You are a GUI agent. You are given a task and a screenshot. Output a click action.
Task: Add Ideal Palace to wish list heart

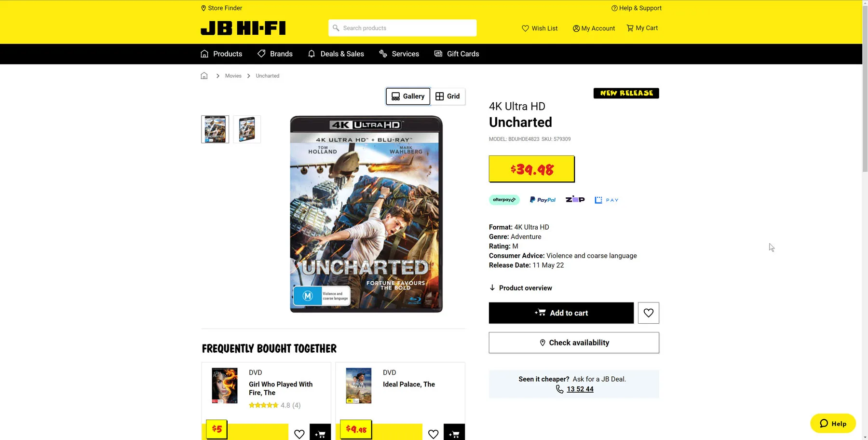coord(433,434)
